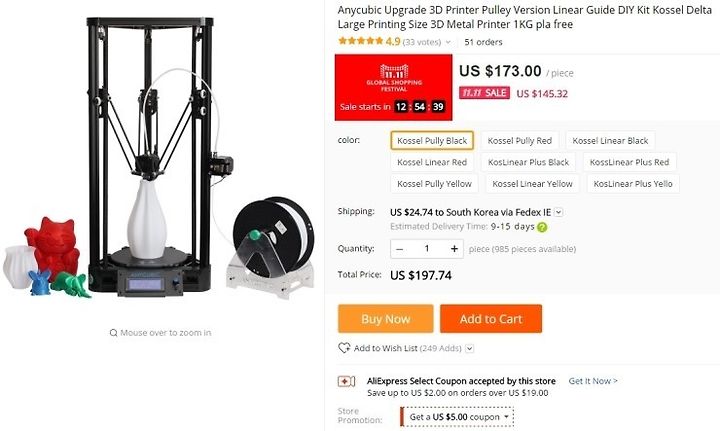Click the quantity input field
Image resolution: width=720 pixels, height=431 pixels.
(427, 249)
